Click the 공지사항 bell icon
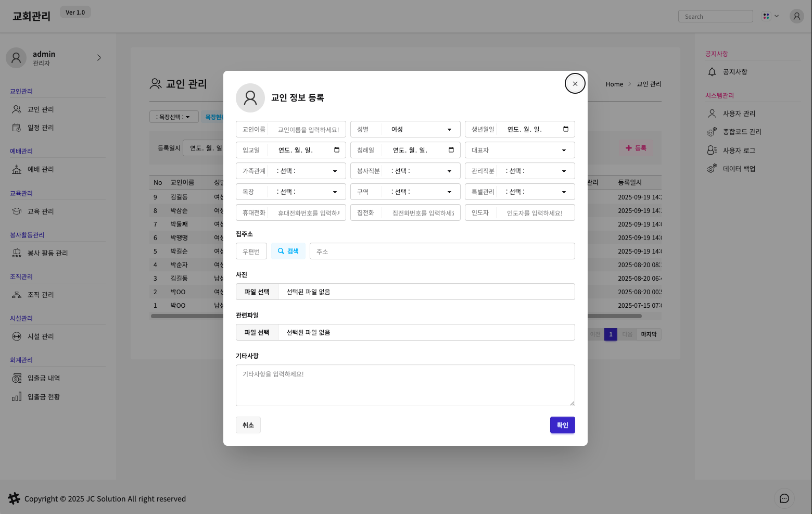The width and height of the screenshot is (812, 514). click(712, 72)
